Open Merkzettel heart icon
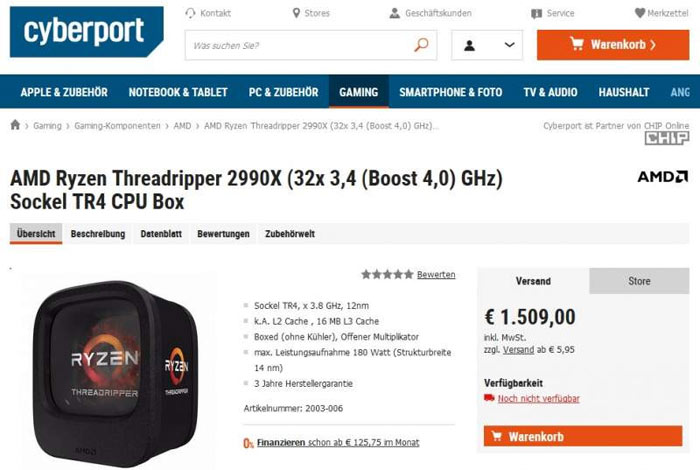 click(x=640, y=13)
